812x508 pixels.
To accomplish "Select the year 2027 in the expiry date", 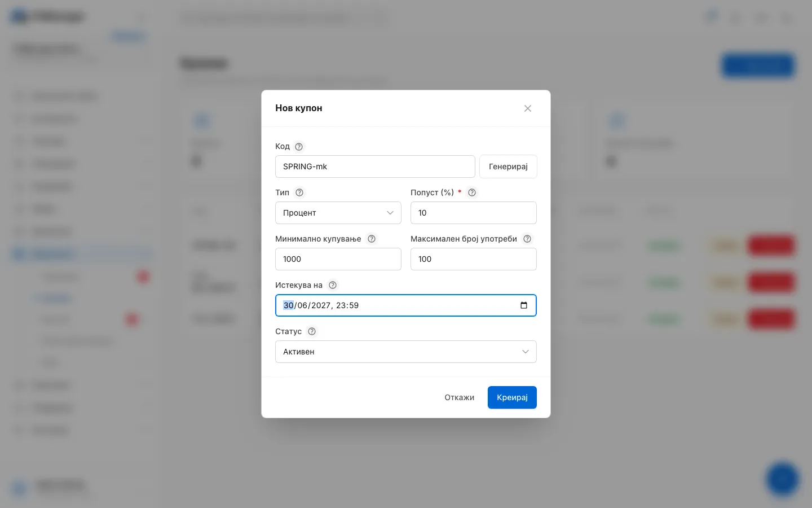I will [x=321, y=305].
